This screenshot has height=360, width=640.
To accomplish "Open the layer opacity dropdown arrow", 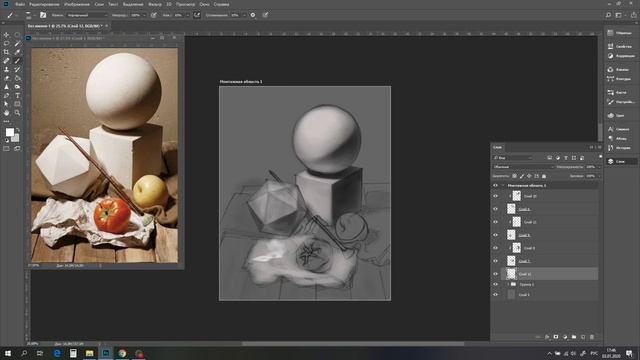I will tap(599, 167).
